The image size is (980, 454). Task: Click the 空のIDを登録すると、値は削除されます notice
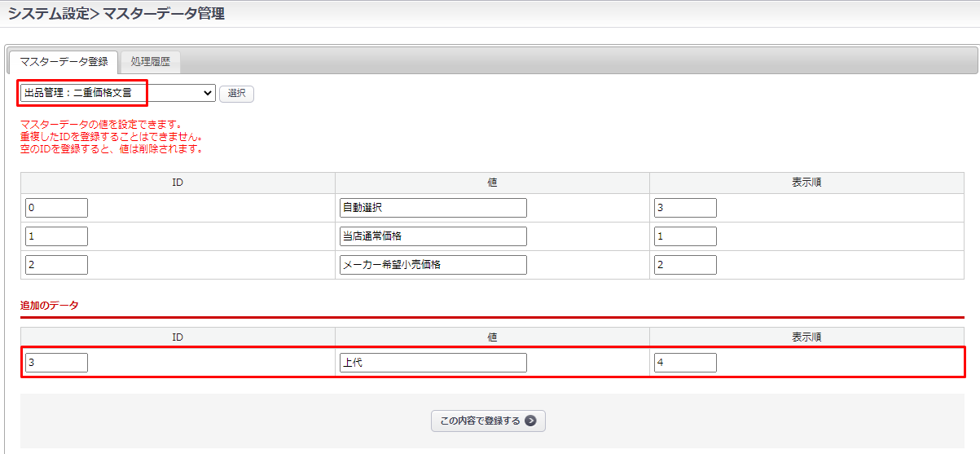pos(112,149)
